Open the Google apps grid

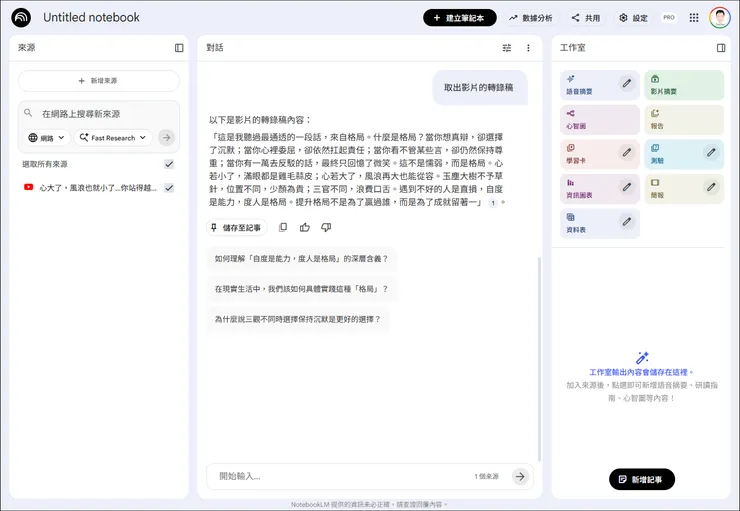point(694,18)
